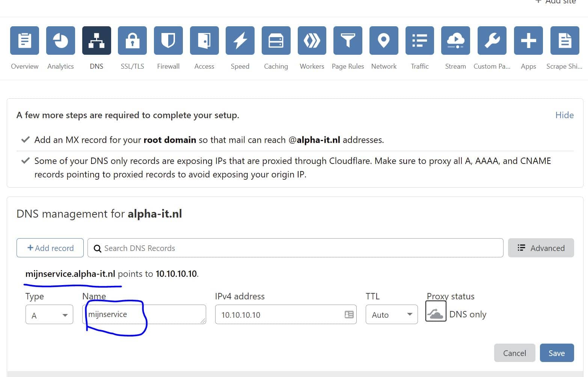Screen dimensions: 588x377
Task: Open the Network location pin icon
Action: (384, 41)
